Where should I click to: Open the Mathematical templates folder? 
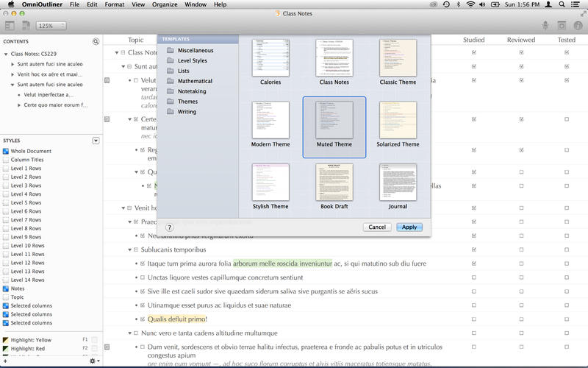(x=195, y=81)
